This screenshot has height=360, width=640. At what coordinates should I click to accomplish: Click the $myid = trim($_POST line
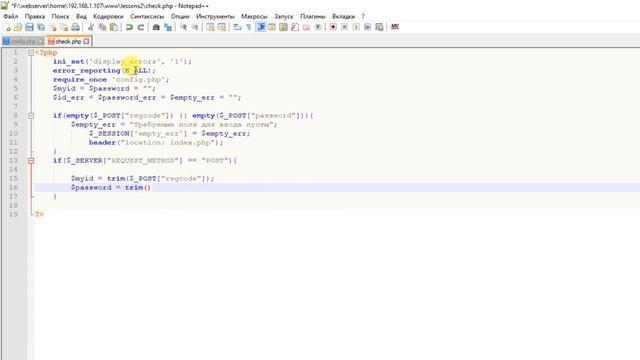(142, 178)
